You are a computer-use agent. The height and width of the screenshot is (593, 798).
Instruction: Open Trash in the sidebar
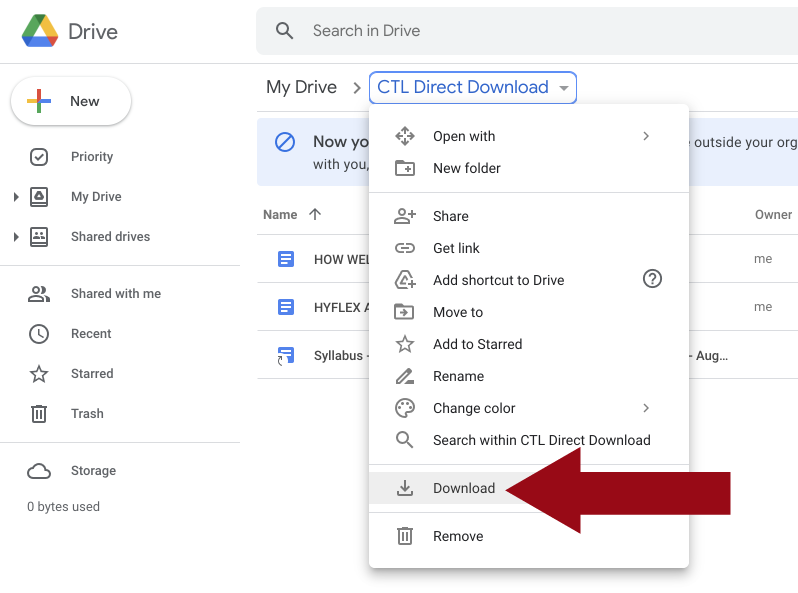pos(87,413)
